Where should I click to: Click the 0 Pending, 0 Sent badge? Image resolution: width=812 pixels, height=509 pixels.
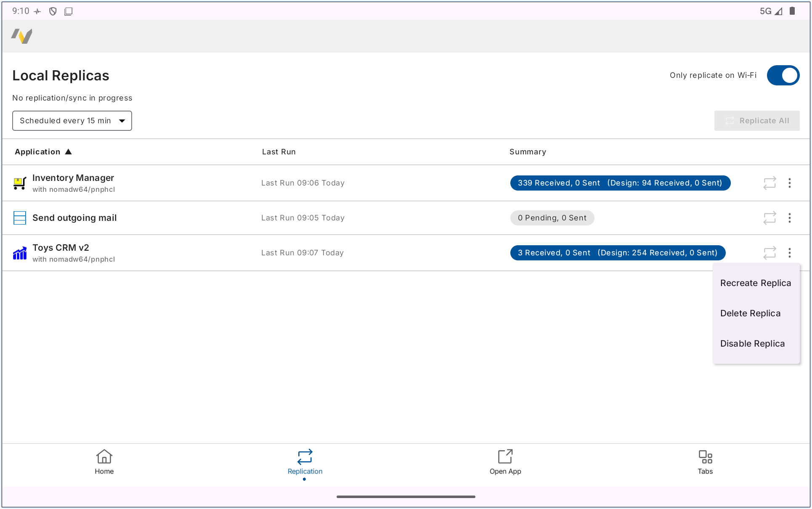click(552, 218)
